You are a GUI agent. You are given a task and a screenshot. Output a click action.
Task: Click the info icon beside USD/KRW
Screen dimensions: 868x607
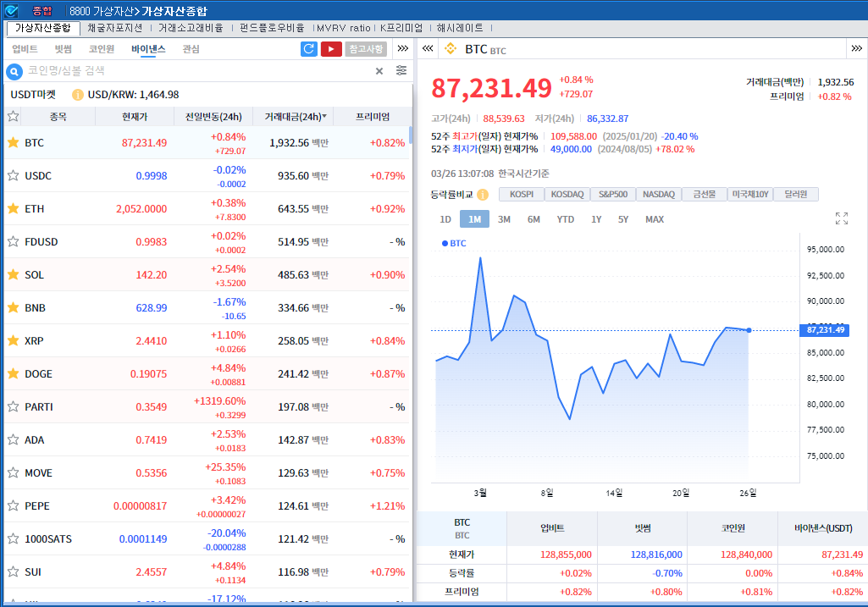[78, 95]
